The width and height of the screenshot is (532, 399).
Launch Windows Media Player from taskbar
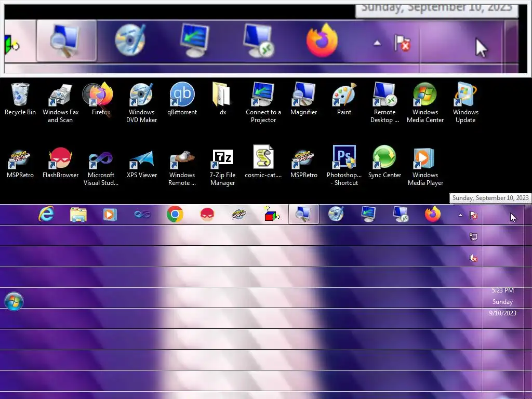tap(110, 215)
